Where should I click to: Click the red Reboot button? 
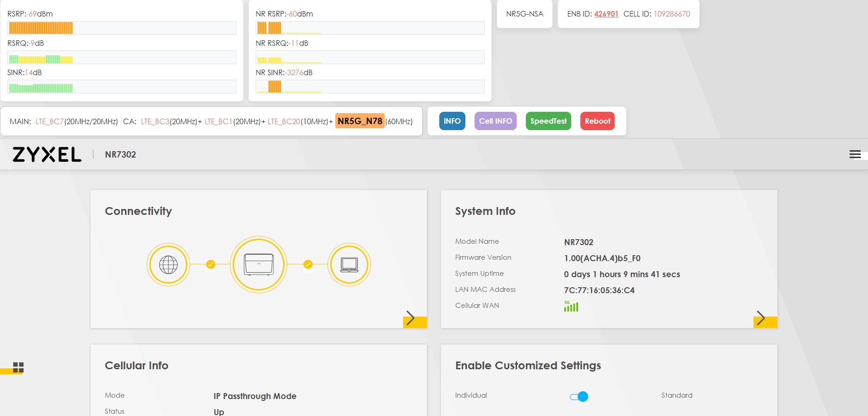[597, 121]
